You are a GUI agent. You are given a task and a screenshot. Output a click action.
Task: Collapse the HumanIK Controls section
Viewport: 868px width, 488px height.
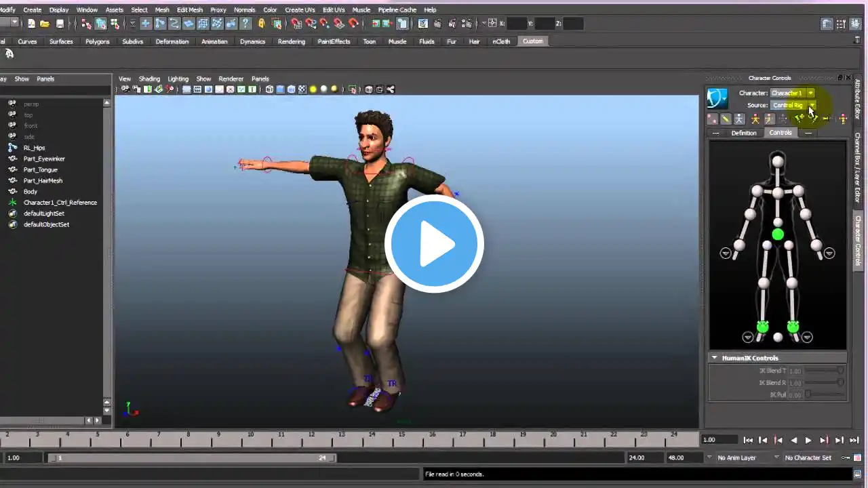(x=714, y=358)
